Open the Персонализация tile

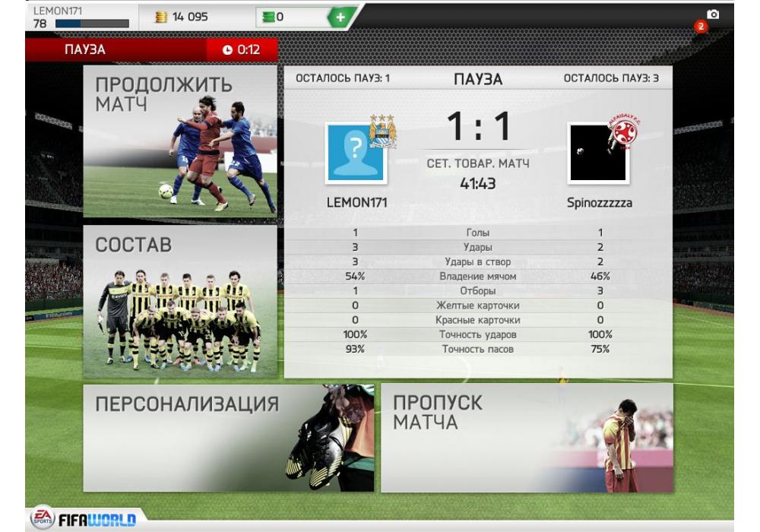(228, 438)
